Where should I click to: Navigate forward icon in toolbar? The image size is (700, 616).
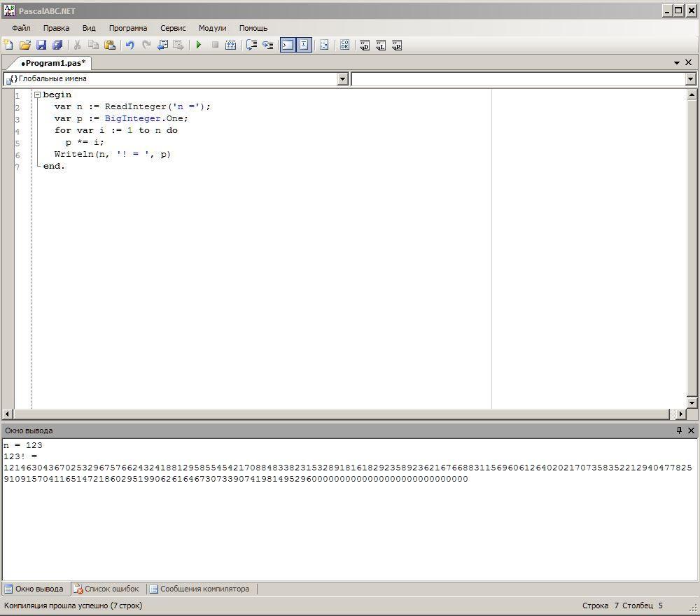pos(178,45)
